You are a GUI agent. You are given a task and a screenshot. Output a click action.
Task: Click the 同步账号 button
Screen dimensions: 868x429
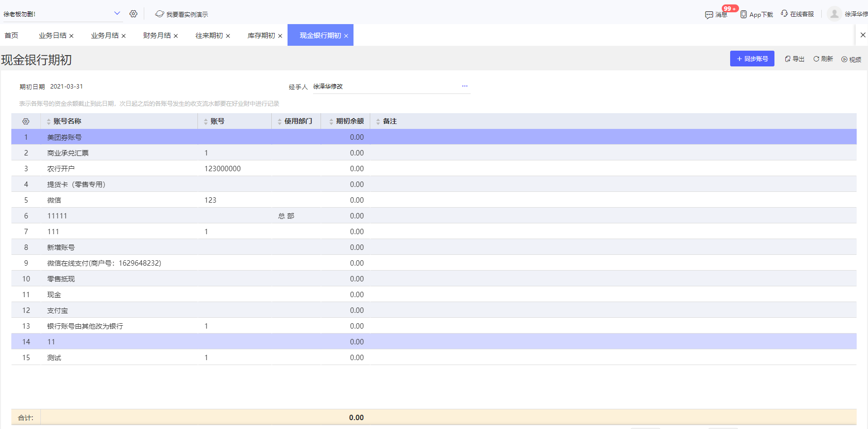coord(752,59)
